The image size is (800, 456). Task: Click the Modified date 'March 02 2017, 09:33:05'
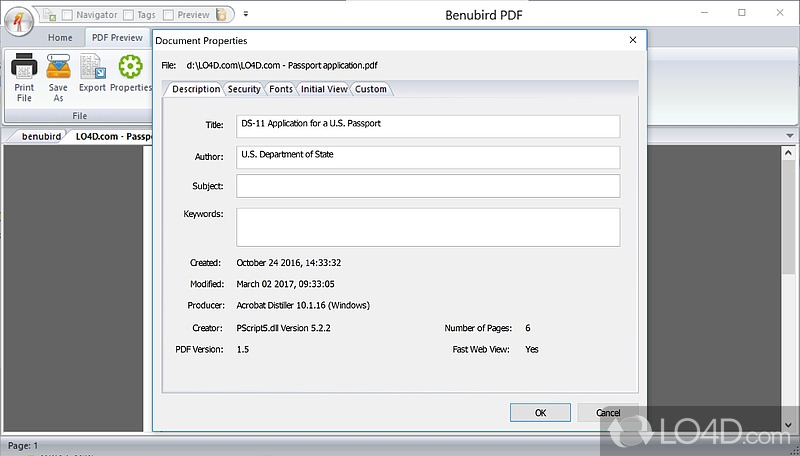[285, 284]
